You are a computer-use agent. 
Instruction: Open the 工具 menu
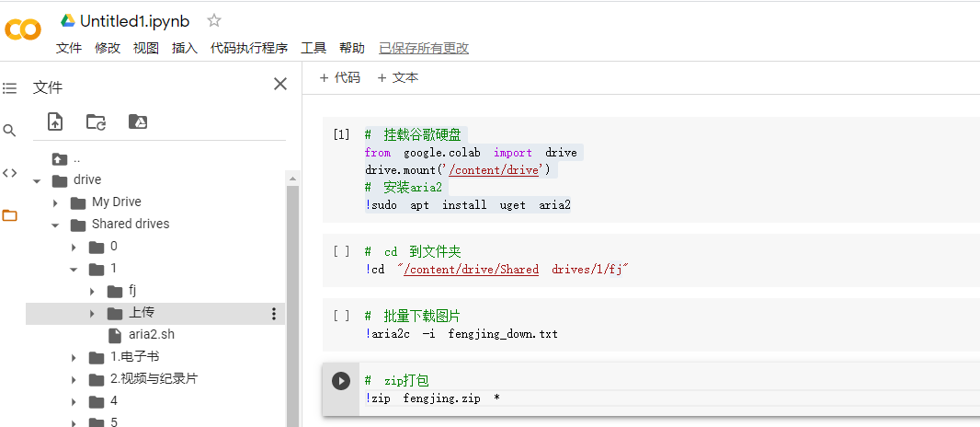[313, 48]
